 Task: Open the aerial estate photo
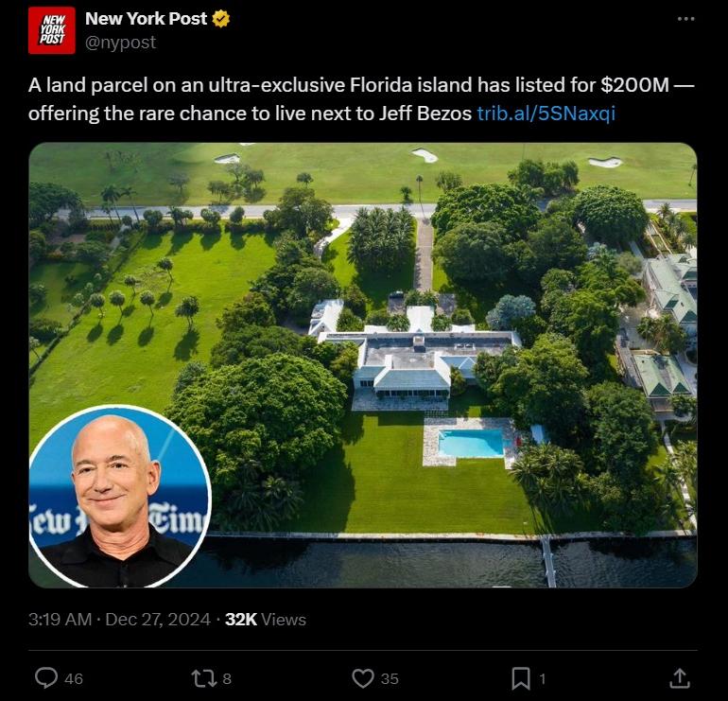click(363, 365)
